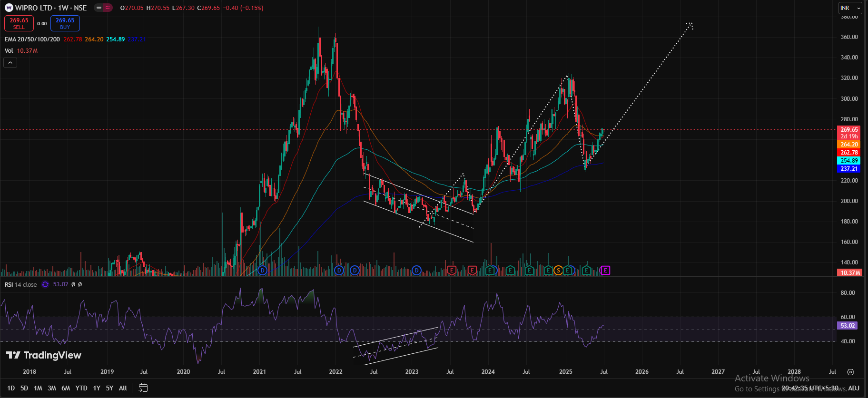The height and width of the screenshot is (398, 868).
Task: Select the 1D time range
Action: pyautogui.click(x=11, y=388)
